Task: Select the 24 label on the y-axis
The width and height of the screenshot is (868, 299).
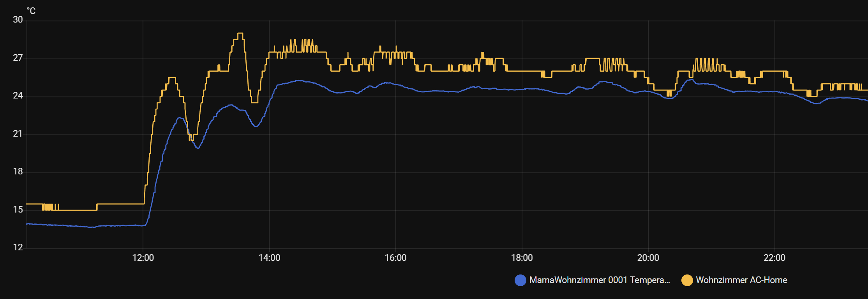Action: (18, 96)
